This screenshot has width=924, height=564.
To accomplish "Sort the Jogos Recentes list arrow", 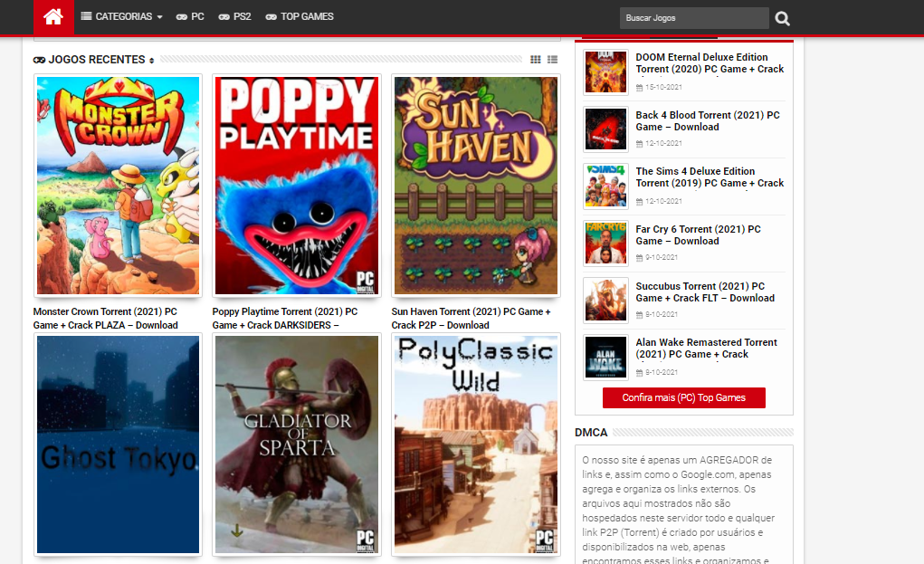I will click(151, 60).
